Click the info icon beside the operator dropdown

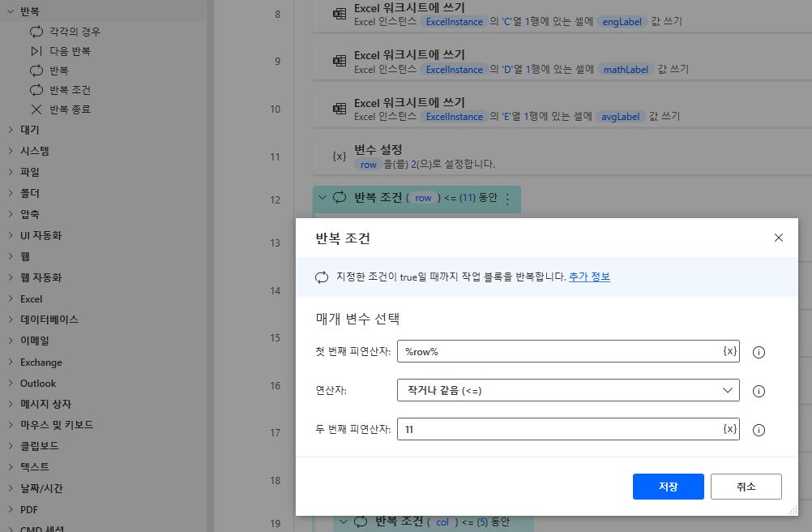[759, 391]
